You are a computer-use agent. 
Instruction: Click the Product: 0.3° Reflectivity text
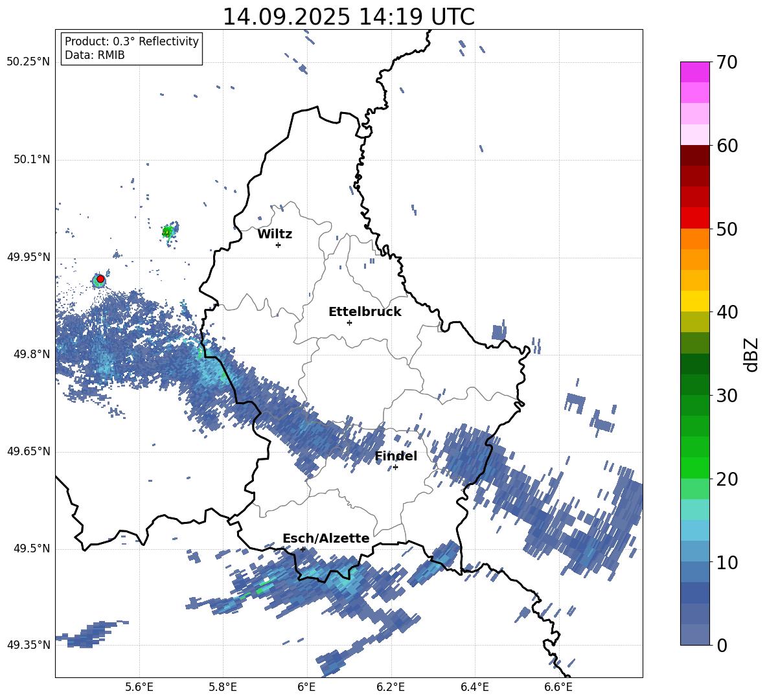pyautogui.click(x=132, y=41)
